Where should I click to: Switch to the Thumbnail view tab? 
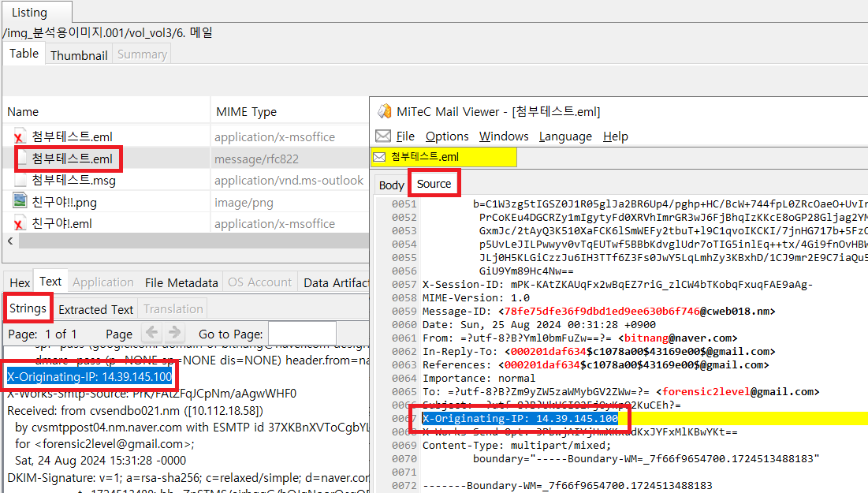[79, 55]
